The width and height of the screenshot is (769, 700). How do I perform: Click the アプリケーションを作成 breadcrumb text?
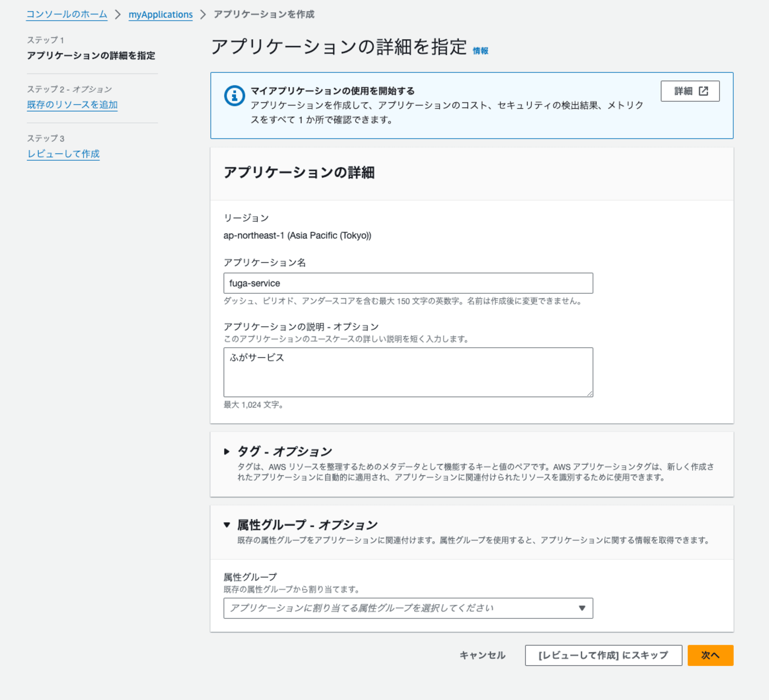[264, 15]
